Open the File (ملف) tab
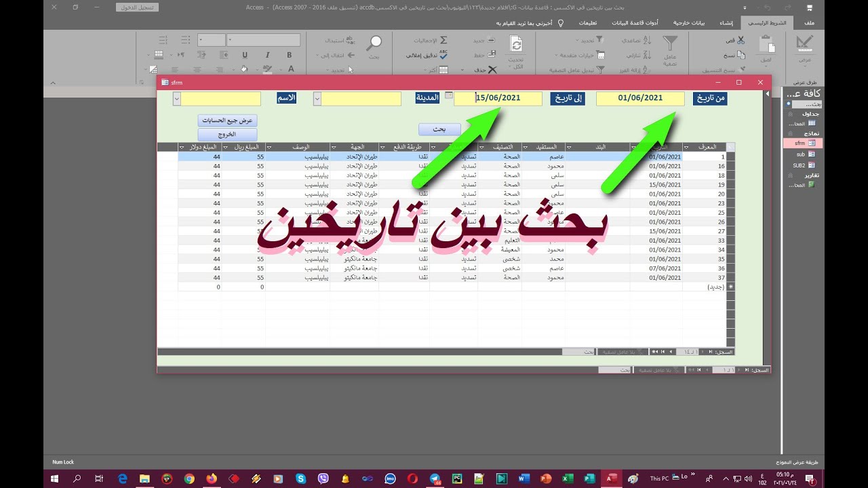 (x=809, y=22)
